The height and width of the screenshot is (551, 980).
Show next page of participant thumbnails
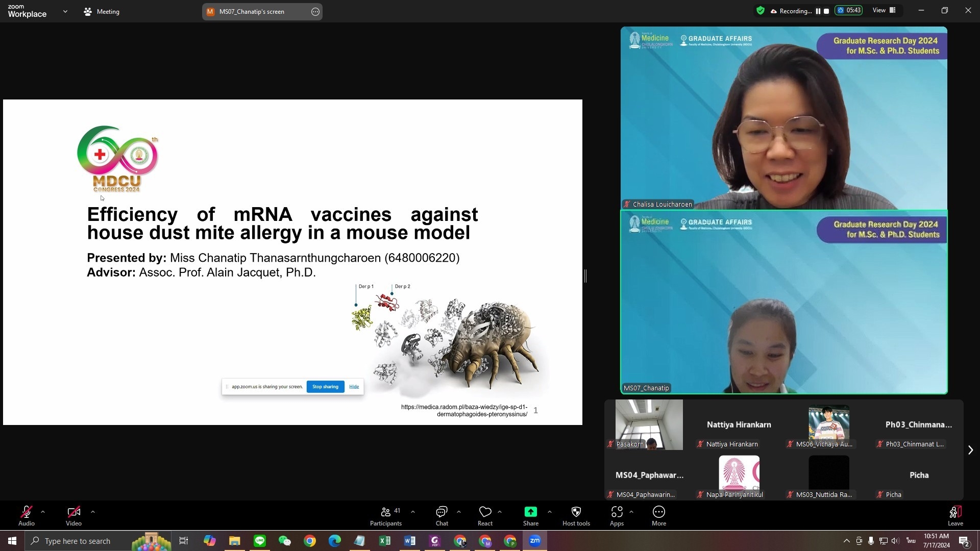[970, 450]
